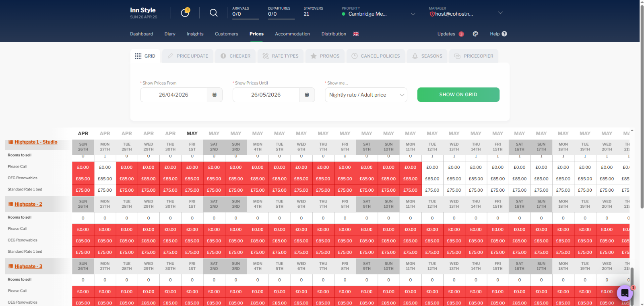Open the theme palette icon
The image size is (644, 306).
coord(475,34)
